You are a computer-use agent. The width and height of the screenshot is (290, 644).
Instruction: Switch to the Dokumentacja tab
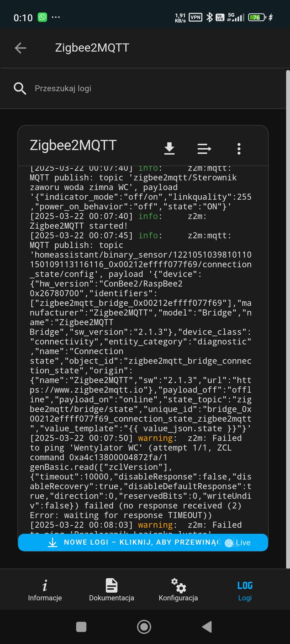111,590
